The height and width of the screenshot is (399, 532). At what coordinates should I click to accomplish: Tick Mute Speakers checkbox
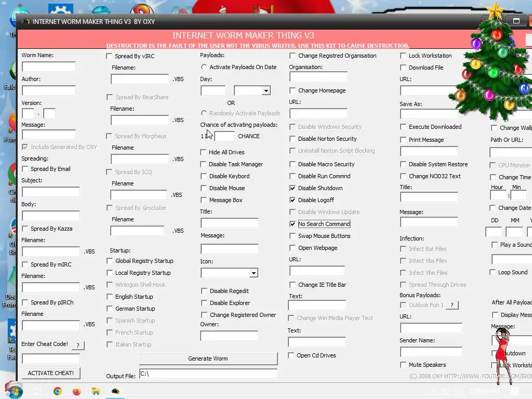[403, 365]
